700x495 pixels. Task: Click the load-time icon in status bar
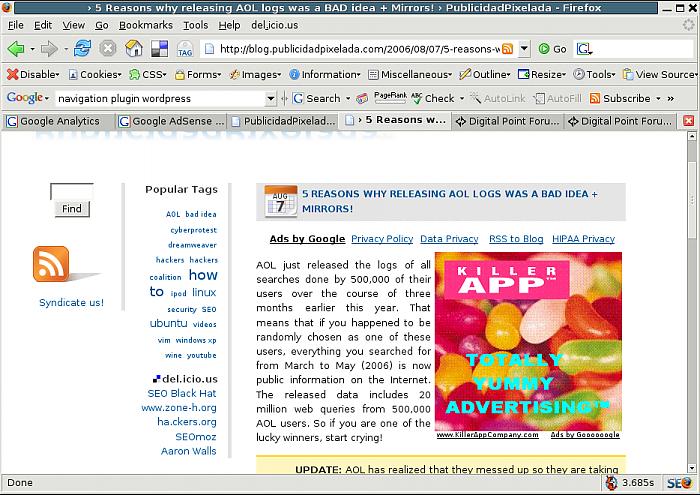[x=611, y=483]
